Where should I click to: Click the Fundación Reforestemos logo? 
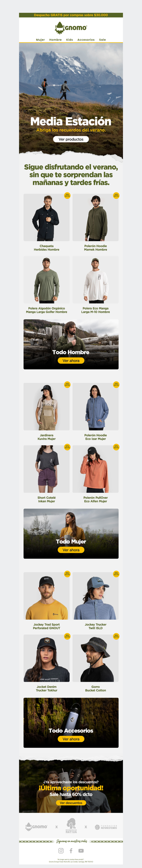pyautogui.click(x=106, y=827)
